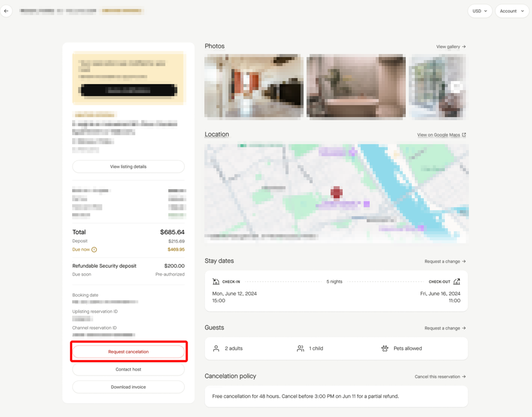Click the check-in house icon
532x417 pixels.
[216, 281]
